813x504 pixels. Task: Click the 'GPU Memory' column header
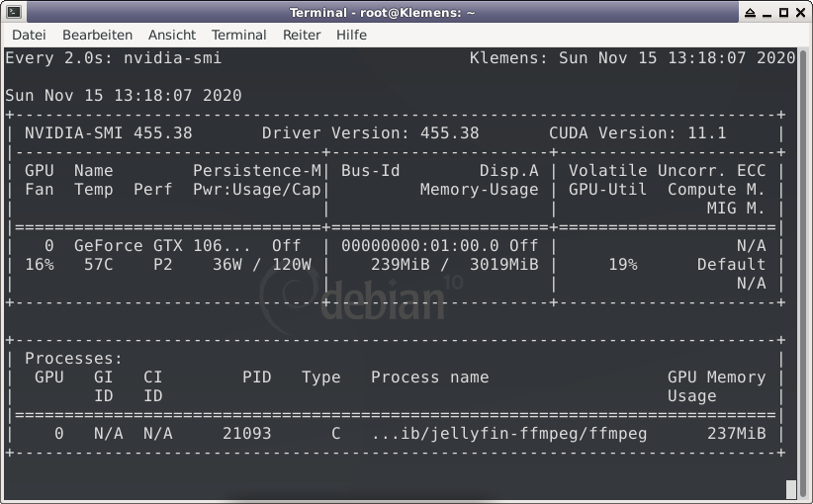point(716,378)
